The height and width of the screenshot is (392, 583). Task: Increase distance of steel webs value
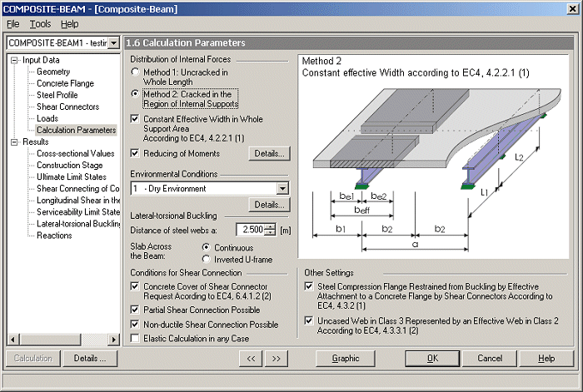(x=271, y=226)
